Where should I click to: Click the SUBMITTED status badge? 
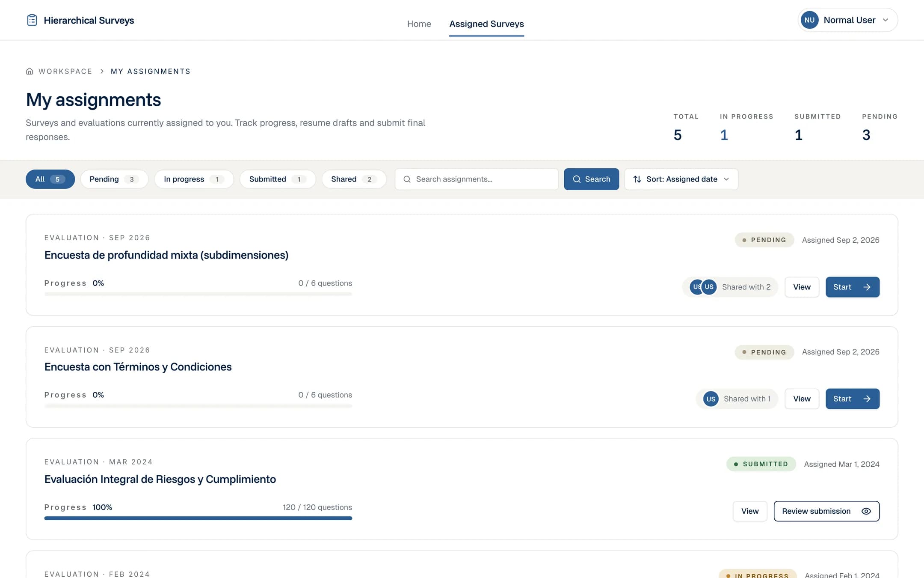tap(761, 464)
